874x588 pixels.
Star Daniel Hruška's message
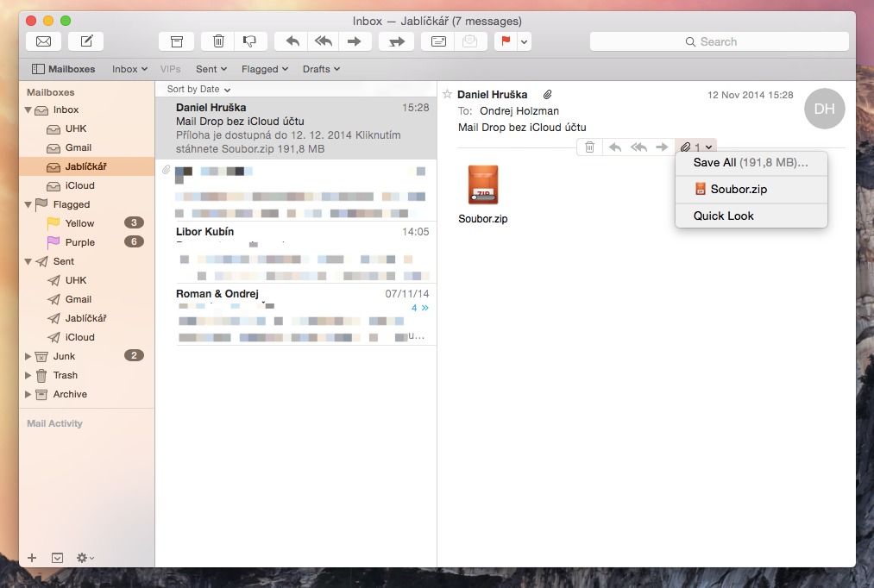point(446,95)
